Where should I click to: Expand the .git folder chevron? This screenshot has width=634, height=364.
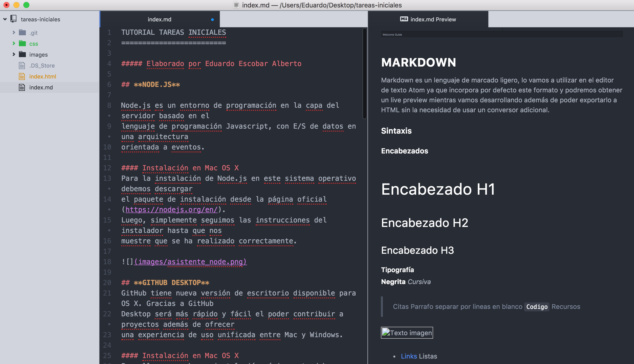pos(14,33)
